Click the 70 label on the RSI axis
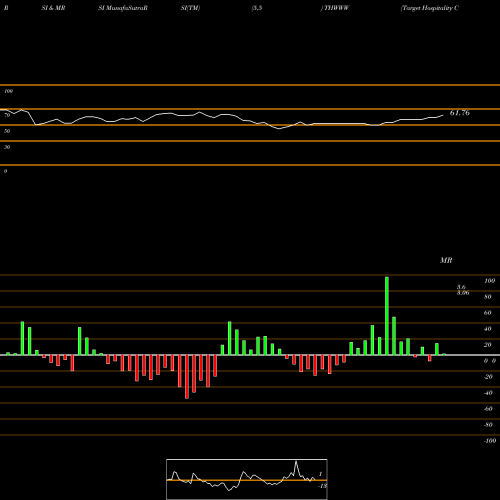The width and height of the screenshot is (500, 500). point(7,115)
